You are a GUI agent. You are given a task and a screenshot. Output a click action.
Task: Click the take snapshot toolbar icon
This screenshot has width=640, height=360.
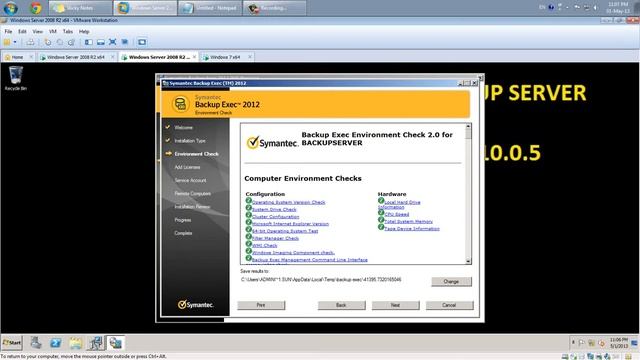coord(48,42)
